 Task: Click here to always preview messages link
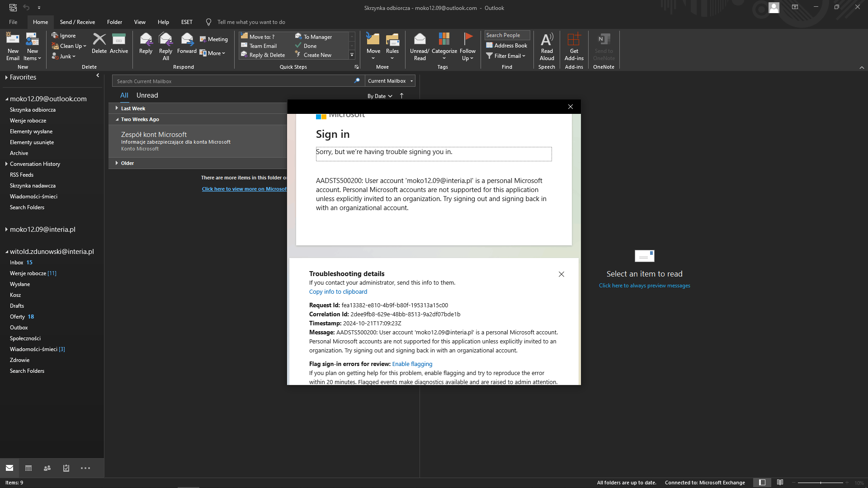tap(645, 286)
